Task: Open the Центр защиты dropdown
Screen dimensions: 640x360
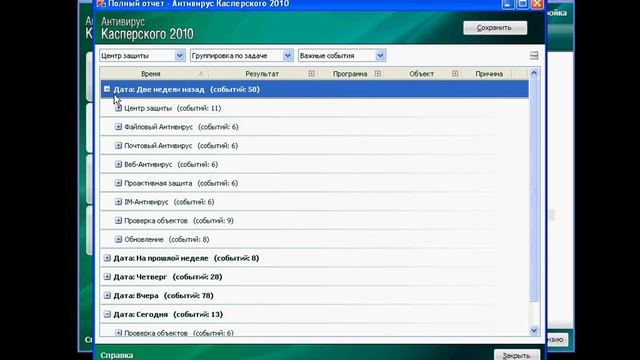Action: [142, 56]
